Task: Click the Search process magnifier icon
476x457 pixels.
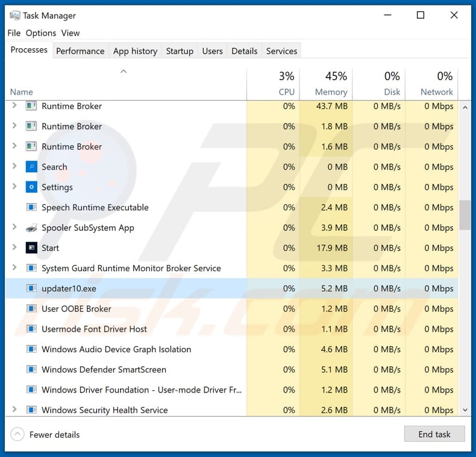Action: click(x=31, y=167)
